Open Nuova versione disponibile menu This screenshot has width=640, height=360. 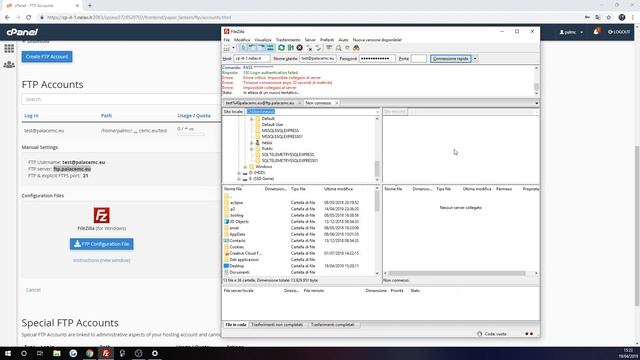(x=377, y=40)
